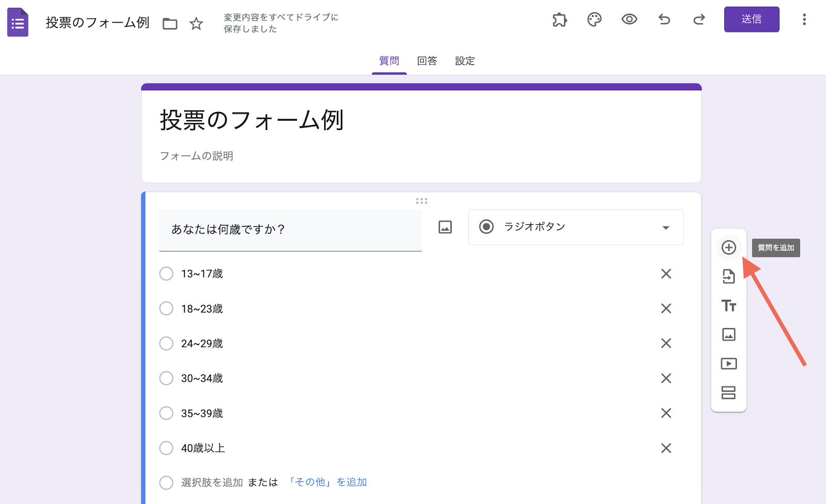
Task: Open the add-ons puzzle icon
Action: 560,20
